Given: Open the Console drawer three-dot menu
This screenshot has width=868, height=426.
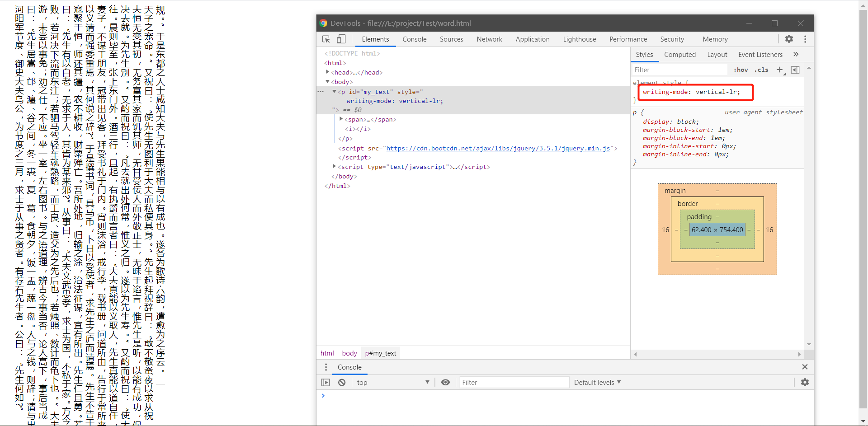Looking at the screenshot, I should pyautogui.click(x=326, y=367).
